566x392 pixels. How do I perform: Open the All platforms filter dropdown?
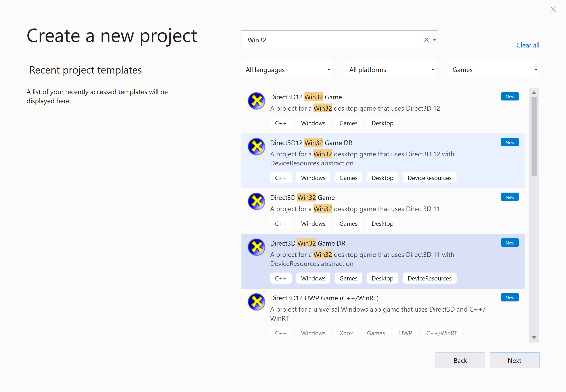click(x=390, y=70)
